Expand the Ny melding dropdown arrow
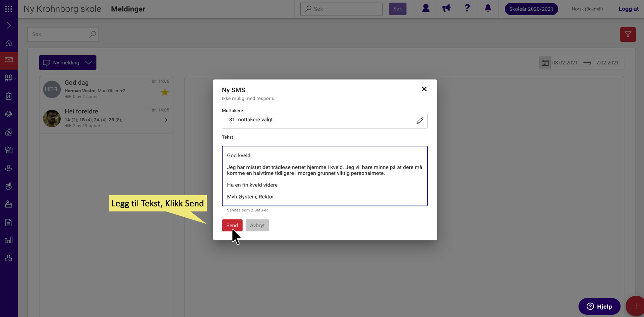The image size is (644, 317). [89, 63]
